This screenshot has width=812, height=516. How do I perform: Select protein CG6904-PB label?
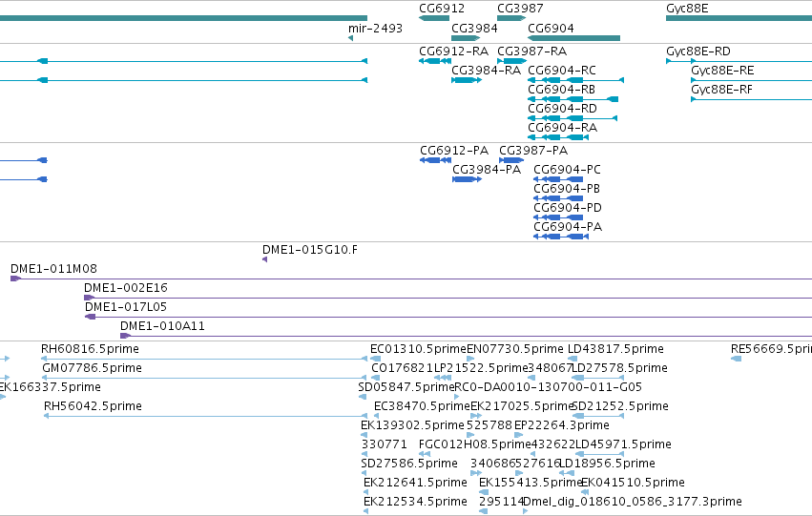click(x=567, y=189)
